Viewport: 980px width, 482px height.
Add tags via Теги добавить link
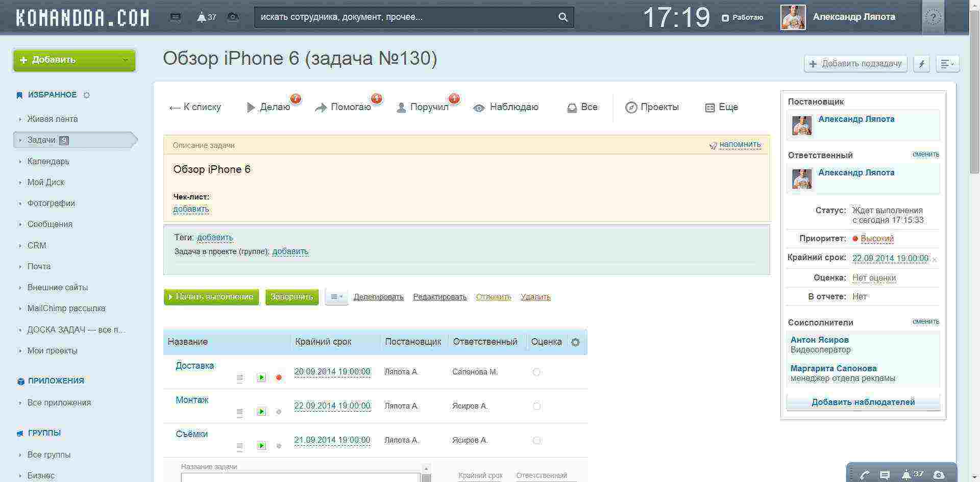(215, 237)
